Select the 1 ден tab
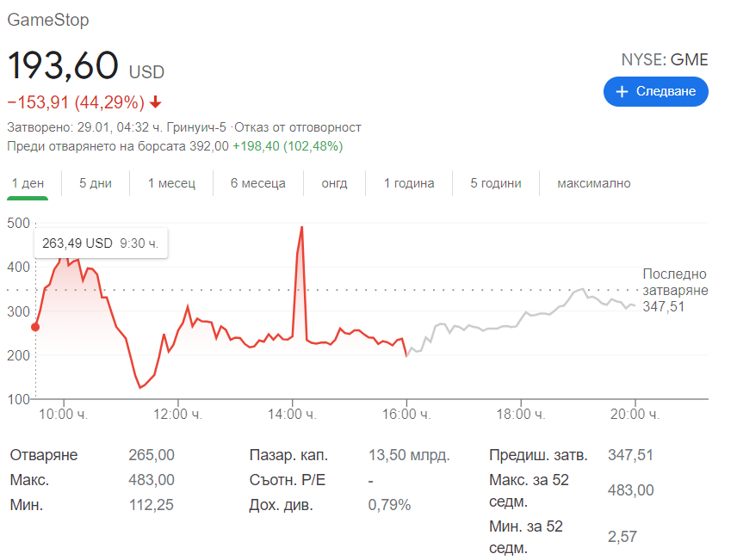Image resolution: width=737 pixels, height=560 pixels. 28,183
